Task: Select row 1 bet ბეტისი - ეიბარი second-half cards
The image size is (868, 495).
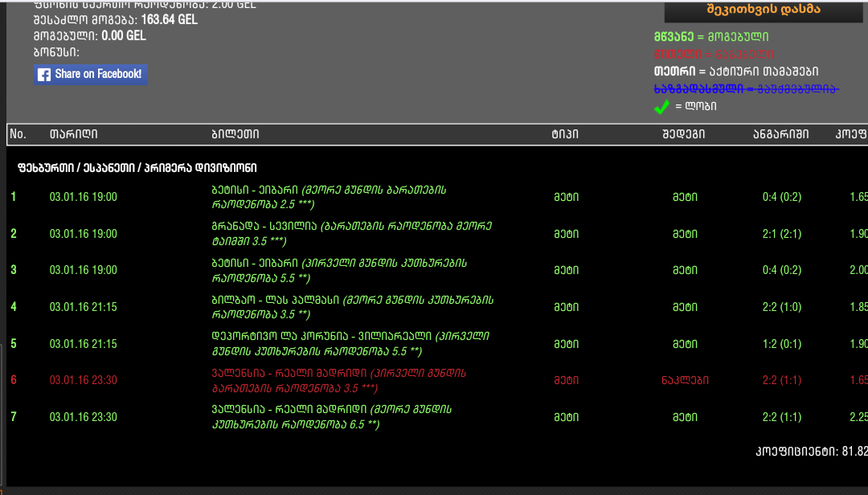Action: [x=329, y=197]
